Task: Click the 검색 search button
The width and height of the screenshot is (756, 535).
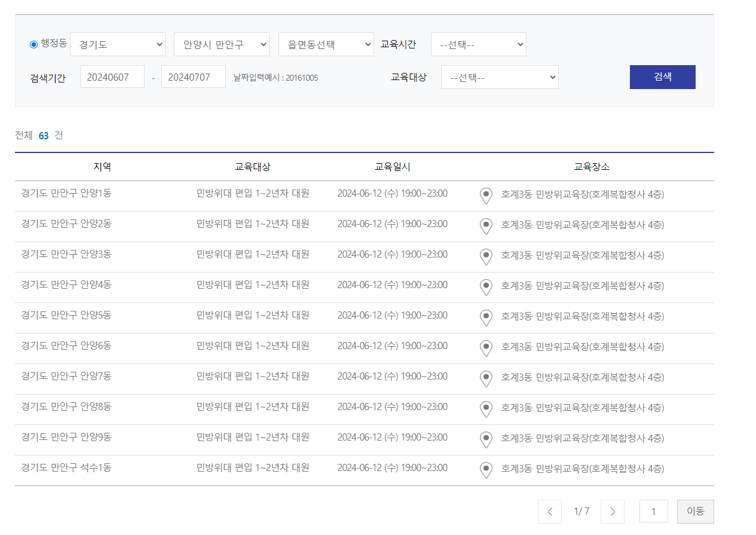Action: 663,77
